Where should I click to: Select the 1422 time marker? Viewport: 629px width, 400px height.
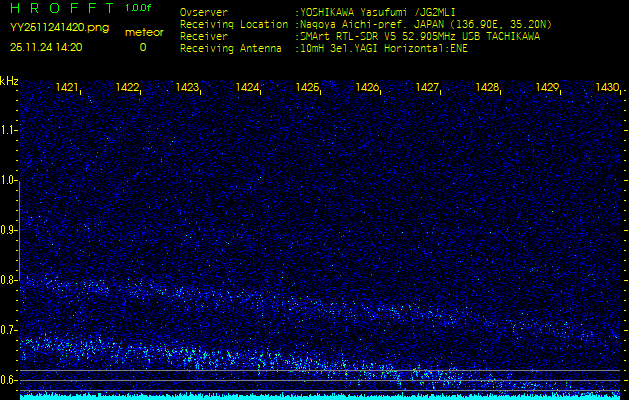[127, 88]
